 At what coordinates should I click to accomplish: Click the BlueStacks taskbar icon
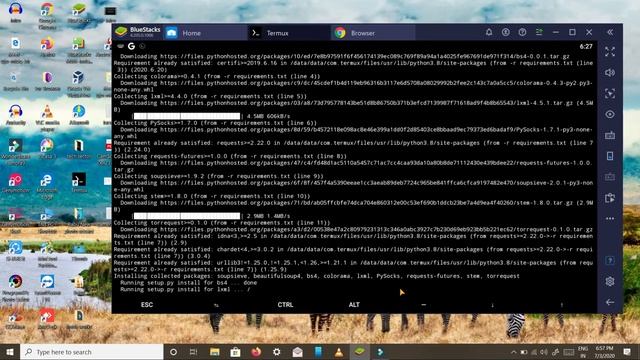point(359,352)
